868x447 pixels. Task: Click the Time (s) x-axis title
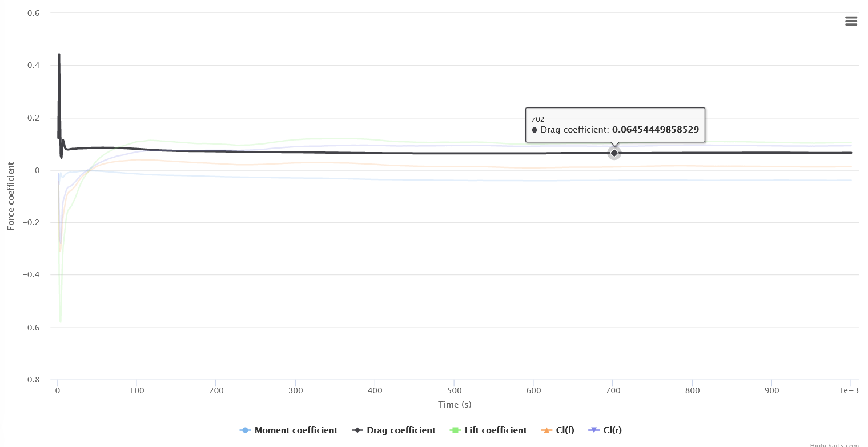(x=455, y=405)
